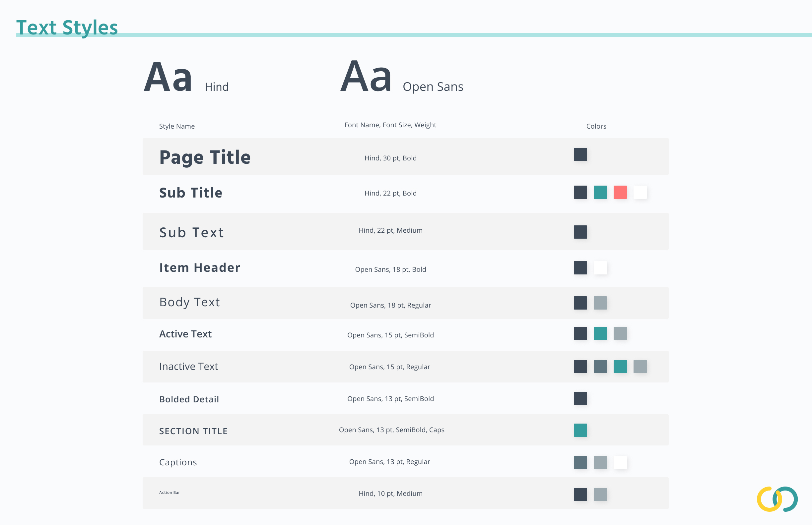The height and width of the screenshot is (525, 812).
Task: Select the teal swatch in Inactive Text row
Action: (620, 367)
